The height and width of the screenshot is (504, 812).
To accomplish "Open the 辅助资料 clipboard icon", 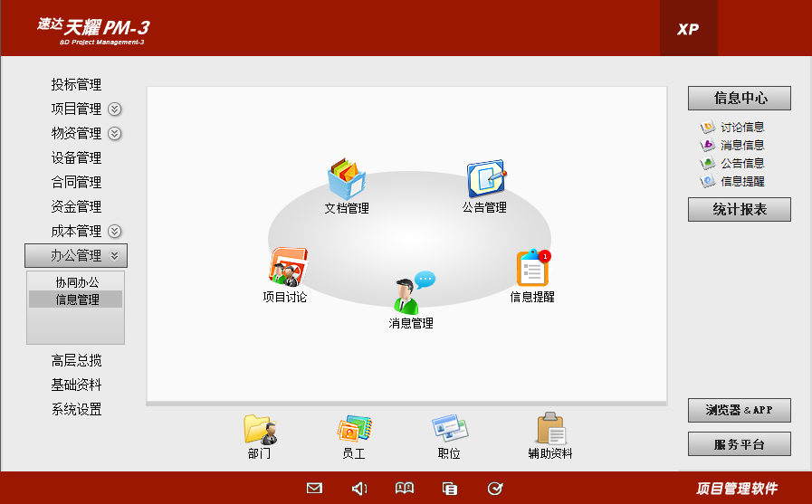I will point(550,430).
